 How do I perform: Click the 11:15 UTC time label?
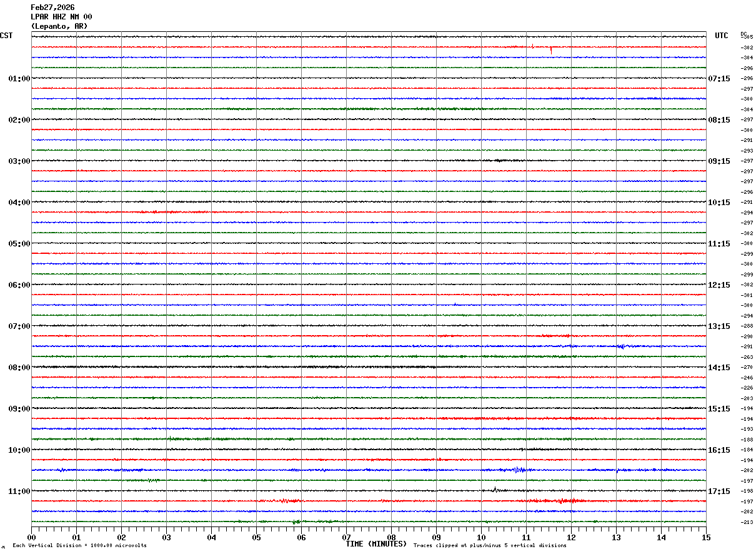click(719, 244)
